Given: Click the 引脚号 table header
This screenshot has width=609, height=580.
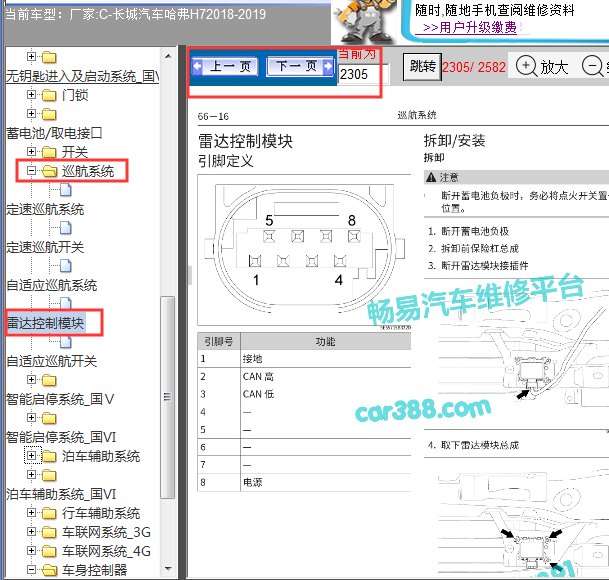Looking at the screenshot, I should click(x=219, y=341).
